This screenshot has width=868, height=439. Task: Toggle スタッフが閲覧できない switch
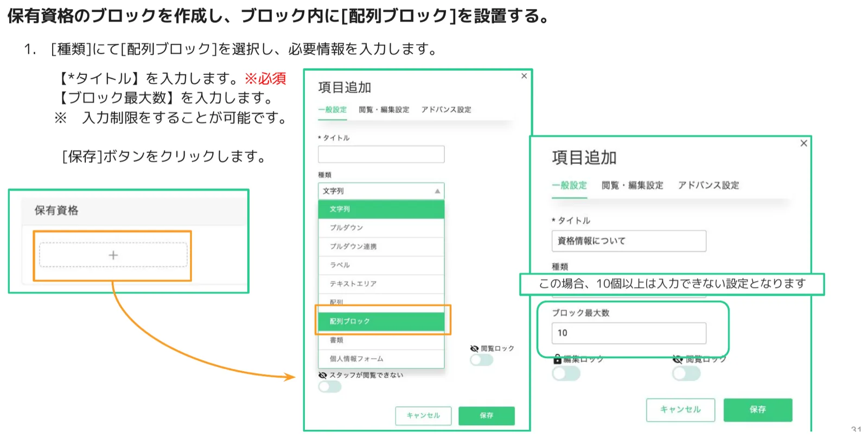tap(330, 386)
